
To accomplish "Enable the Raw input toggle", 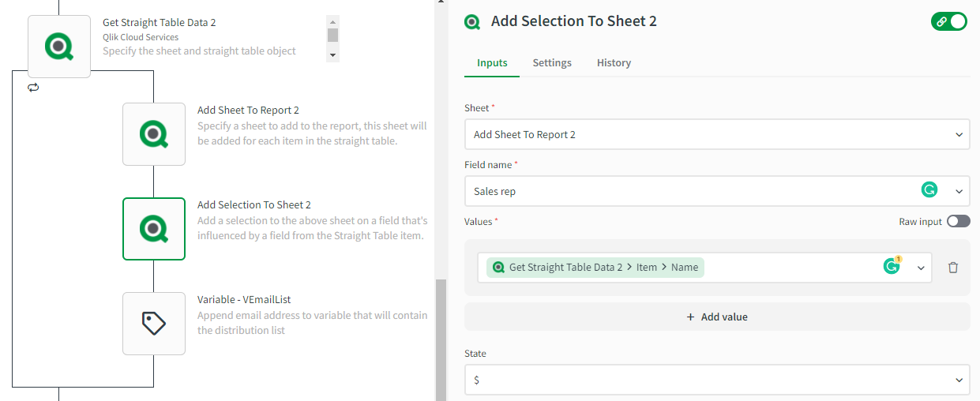I will pos(958,222).
